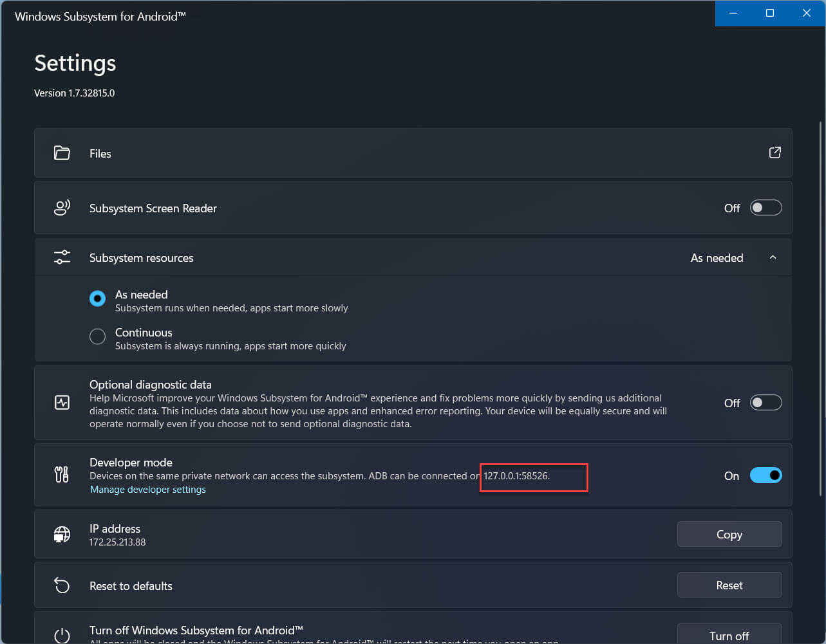Minimize the Windows Subsystem for Android window
This screenshot has width=826, height=644.
click(733, 13)
